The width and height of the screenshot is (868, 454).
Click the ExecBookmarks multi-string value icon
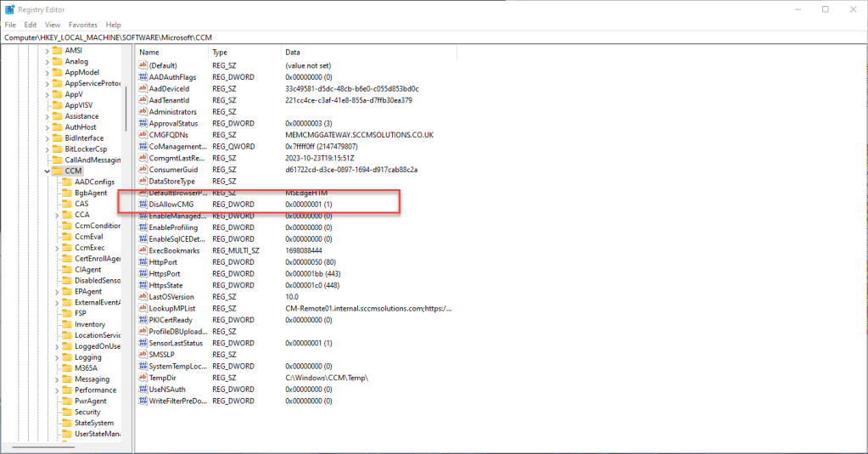[x=143, y=251]
